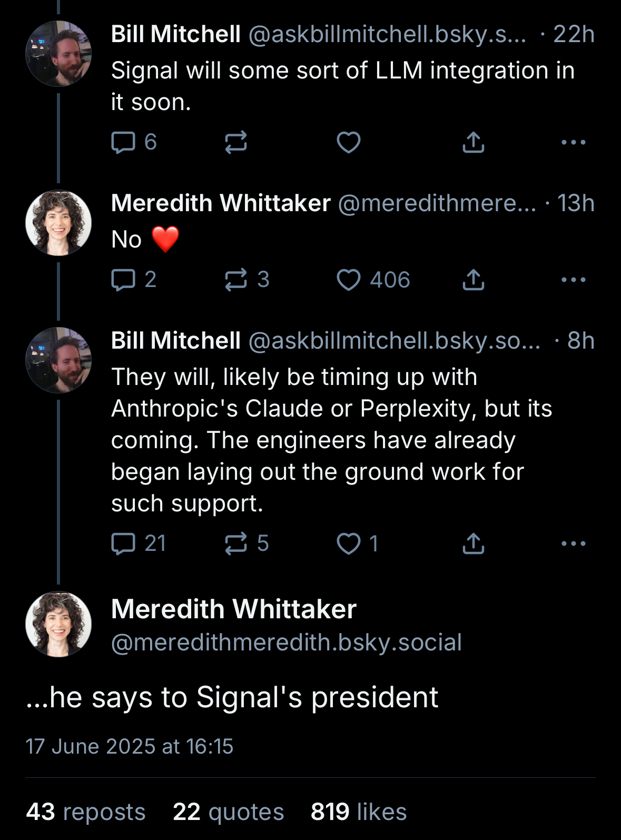Like the "They will, likely" post

(349, 543)
